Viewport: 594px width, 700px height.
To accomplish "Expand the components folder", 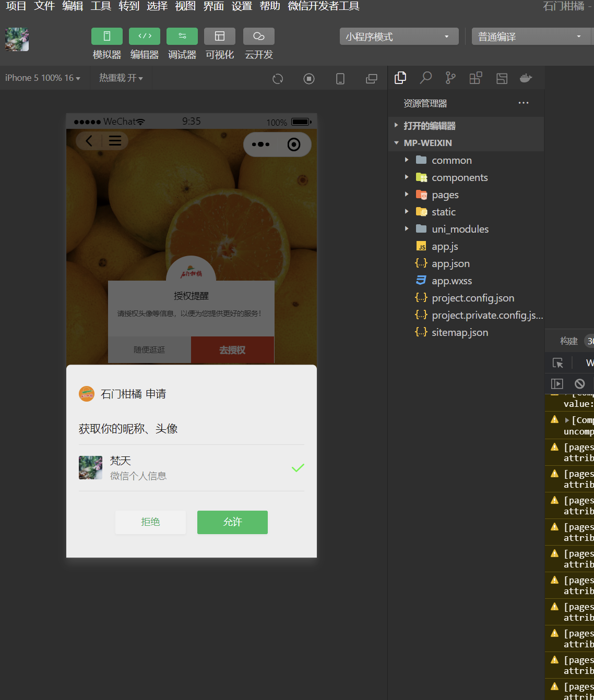I will click(x=459, y=178).
